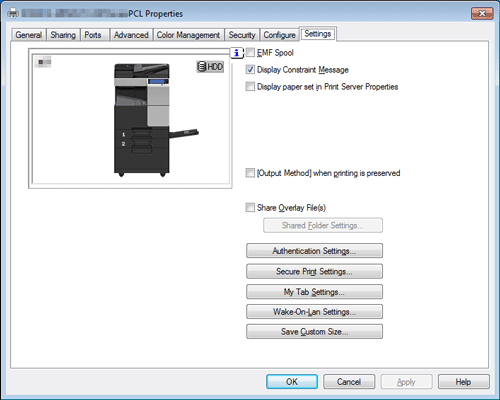Viewport: 500px width, 400px height.
Task: Close the PCL Properties window
Action: 482,14
